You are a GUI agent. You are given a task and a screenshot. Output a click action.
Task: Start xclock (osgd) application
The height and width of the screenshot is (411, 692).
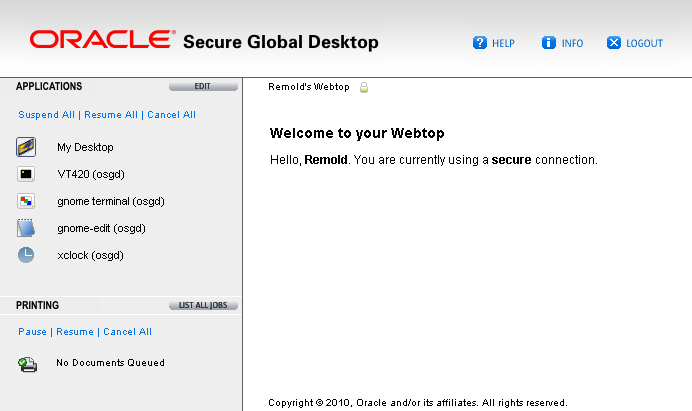pos(90,255)
